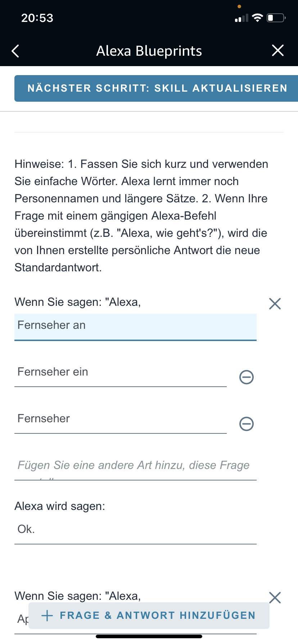The height and width of the screenshot is (644, 298).
Task: Delete the second question block with X
Action: tap(275, 598)
